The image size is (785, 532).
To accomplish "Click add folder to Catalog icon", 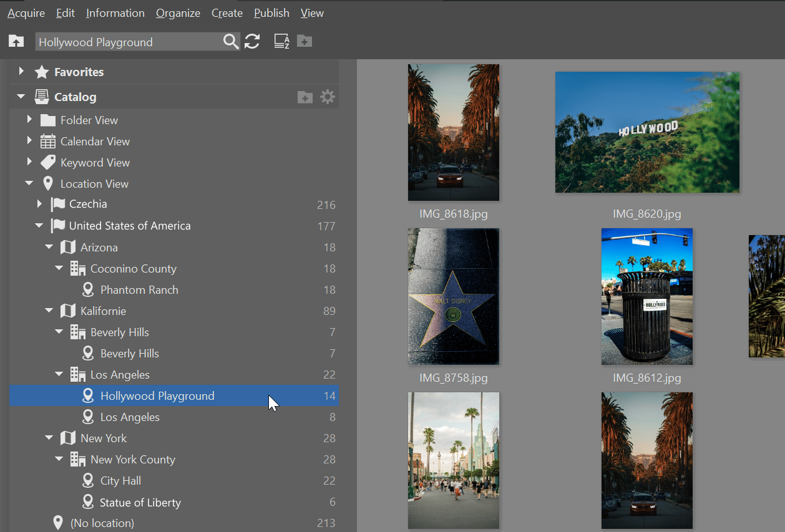I will pos(305,97).
